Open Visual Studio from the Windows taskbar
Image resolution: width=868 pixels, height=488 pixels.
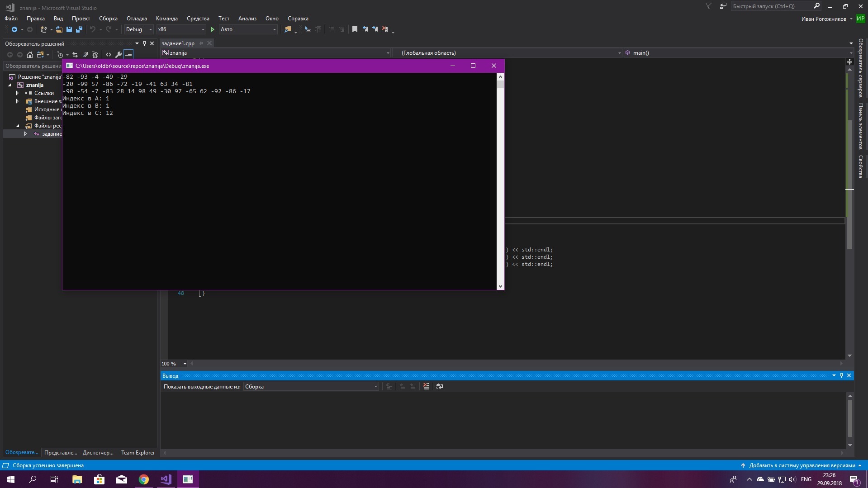pos(166,479)
